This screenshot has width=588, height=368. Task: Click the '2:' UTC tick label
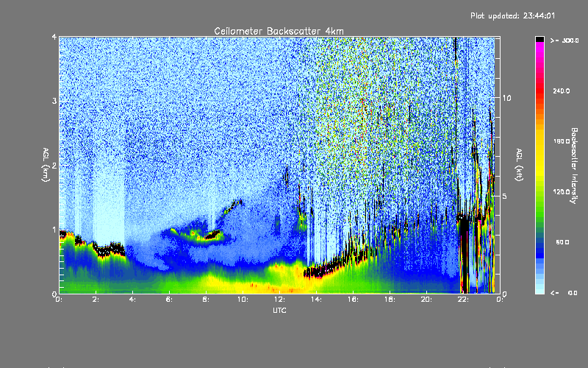[x=96, y=300]
